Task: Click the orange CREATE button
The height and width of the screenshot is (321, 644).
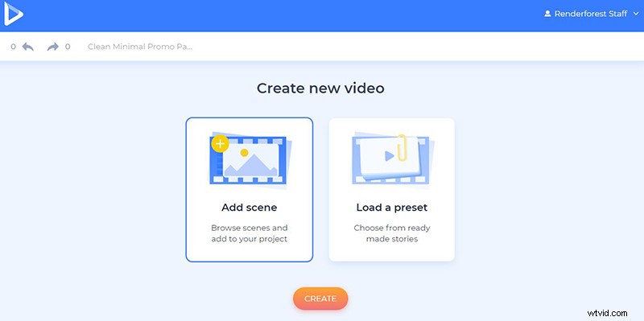Action: [x=320, y=298]
